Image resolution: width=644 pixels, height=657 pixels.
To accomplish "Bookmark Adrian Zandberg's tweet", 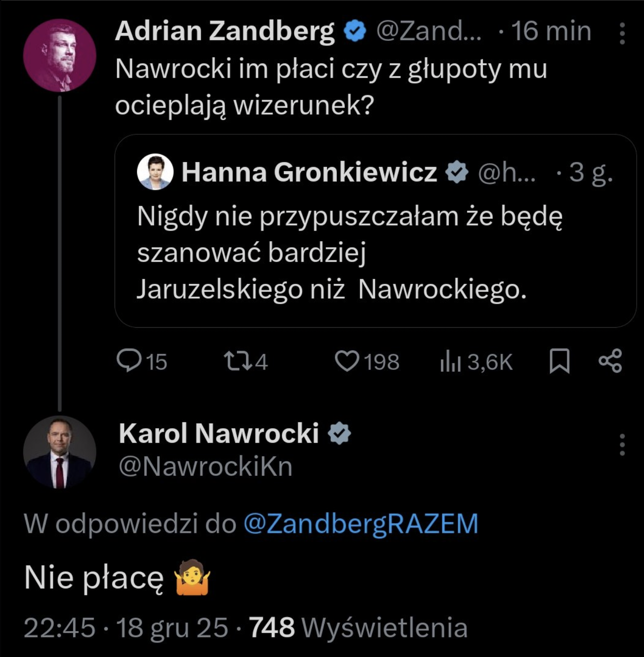I will point(559,361).
